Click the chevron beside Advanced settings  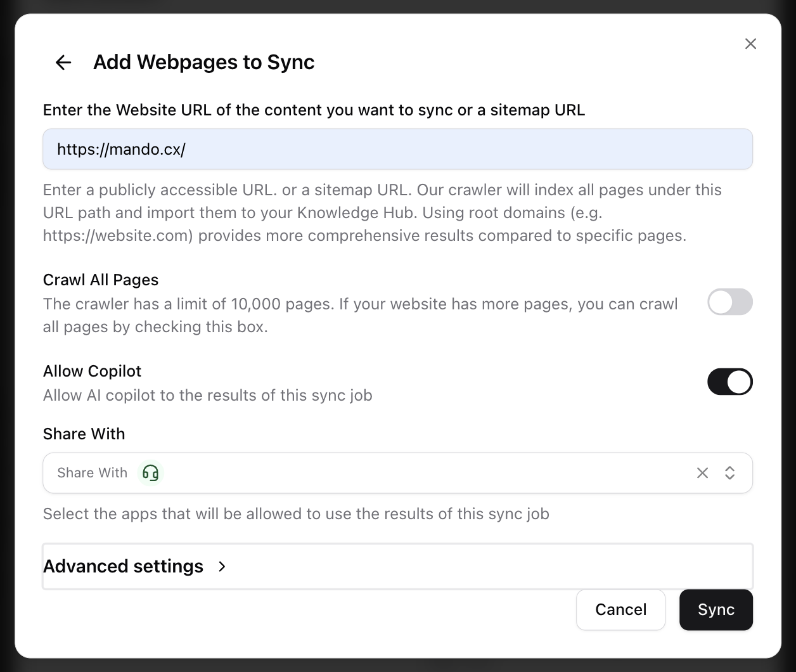[x=222, y=566]
